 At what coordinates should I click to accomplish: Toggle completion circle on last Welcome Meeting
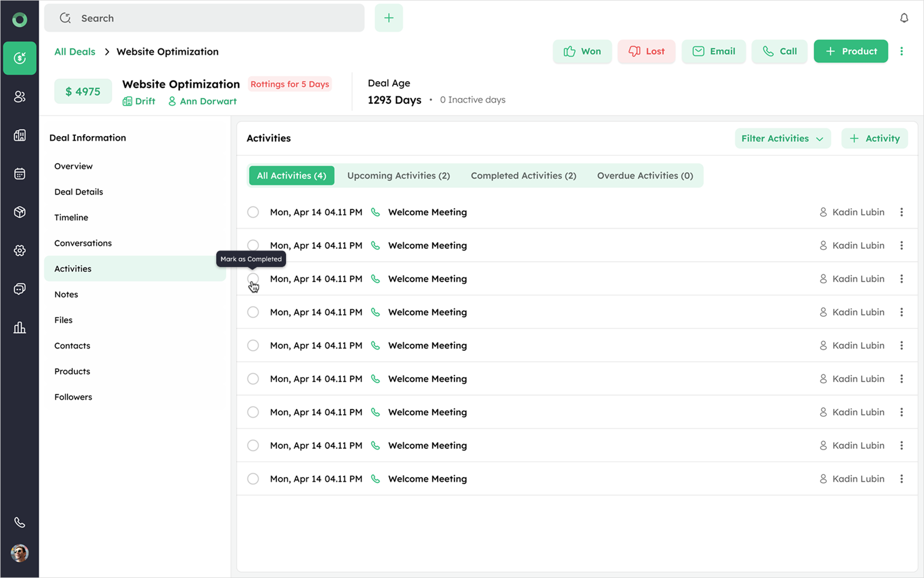click(x=253, y=479)
